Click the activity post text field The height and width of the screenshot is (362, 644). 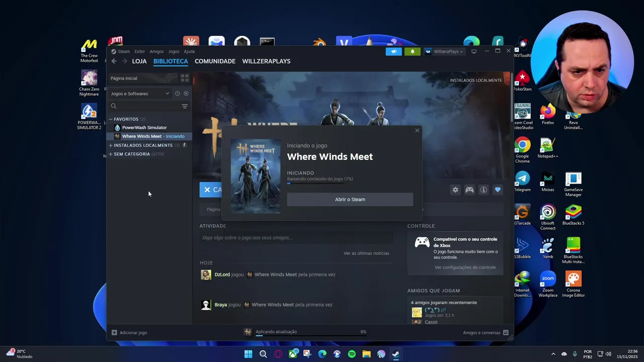click(296, 238)
